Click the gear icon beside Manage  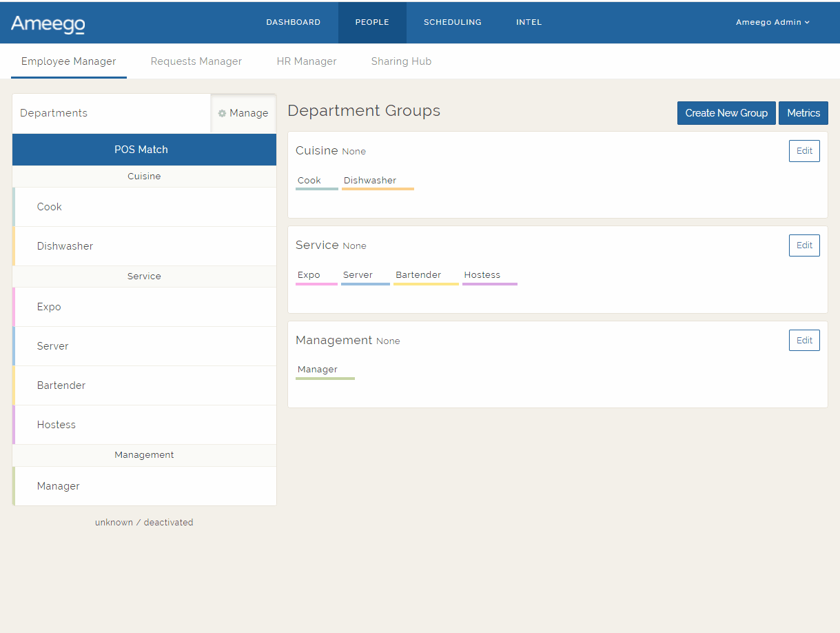(222, 114)
